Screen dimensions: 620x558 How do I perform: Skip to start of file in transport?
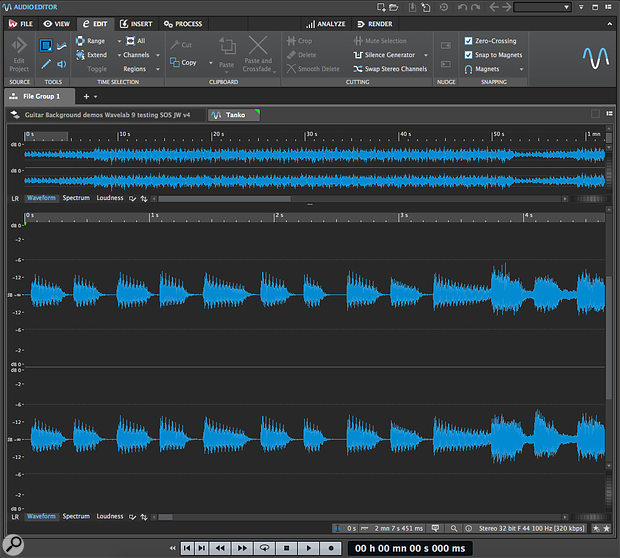(187, 548)
